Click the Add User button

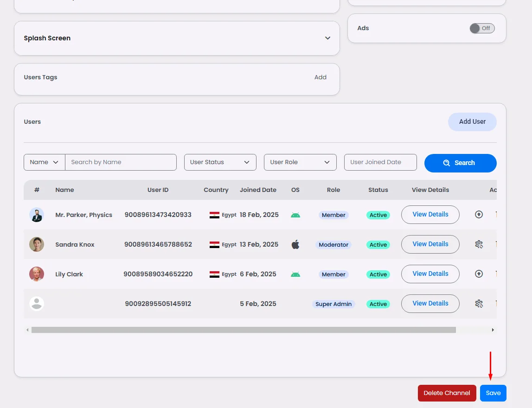[472, 121]
